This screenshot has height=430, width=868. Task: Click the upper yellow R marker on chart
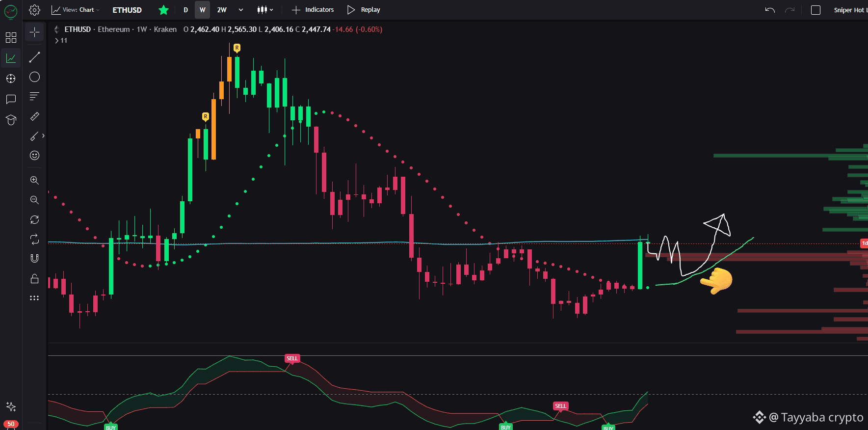237,48
